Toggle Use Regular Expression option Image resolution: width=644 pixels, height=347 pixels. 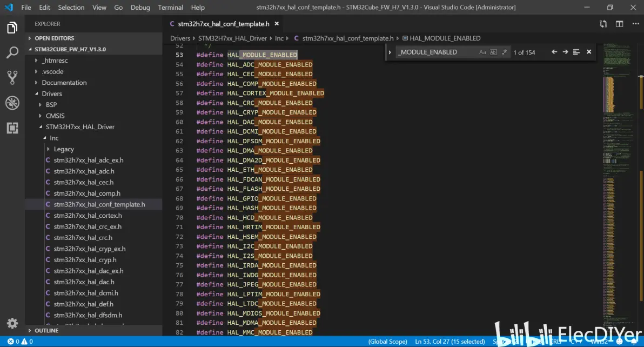(x=505, y=52)
